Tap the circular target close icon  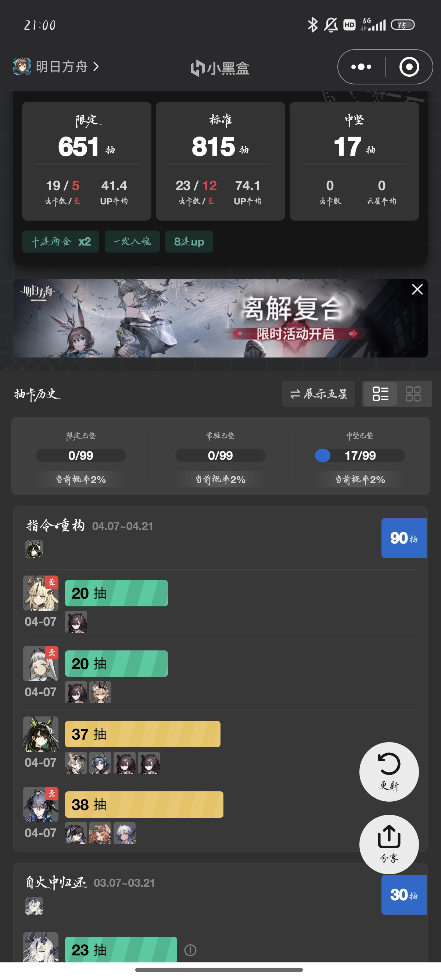coord(409,67)
